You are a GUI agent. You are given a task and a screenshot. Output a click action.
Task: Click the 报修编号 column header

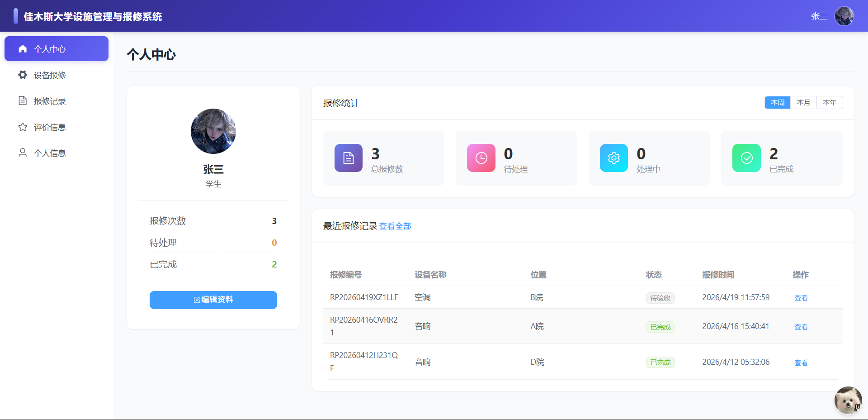[x=346, y=275]
